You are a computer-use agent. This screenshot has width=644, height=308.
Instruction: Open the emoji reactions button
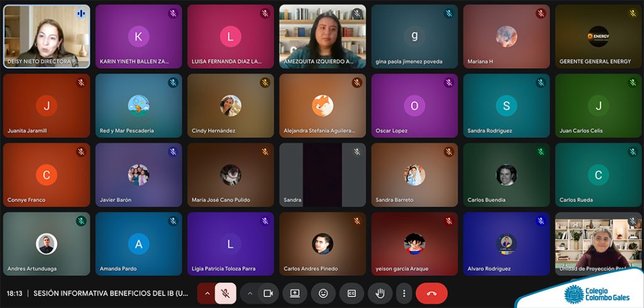click(x=323, y=293)
